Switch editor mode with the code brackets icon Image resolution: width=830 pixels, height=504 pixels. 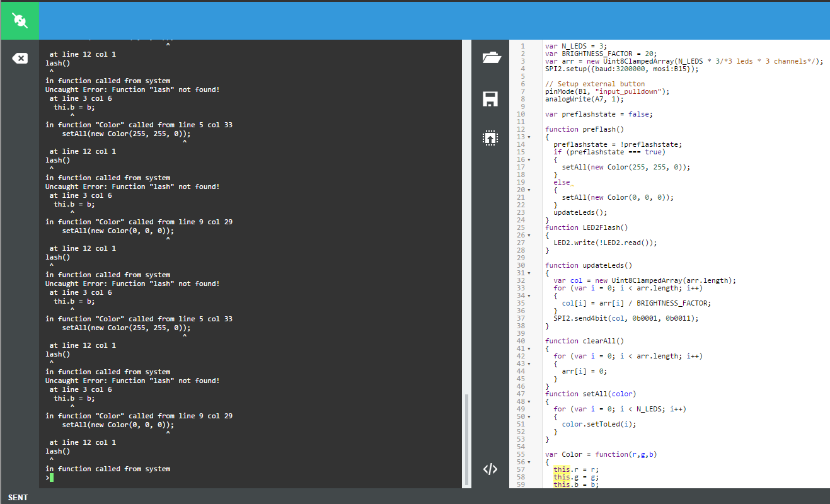[490, 469]
